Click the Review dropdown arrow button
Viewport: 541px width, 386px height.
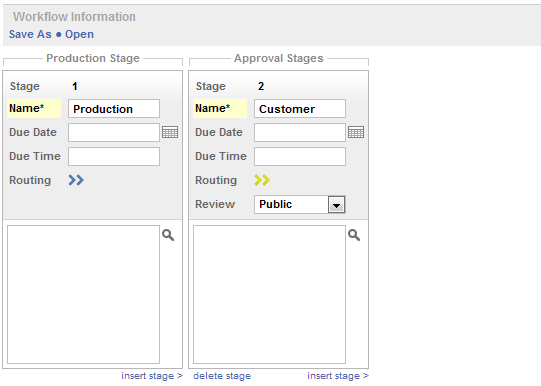point(336,205)
